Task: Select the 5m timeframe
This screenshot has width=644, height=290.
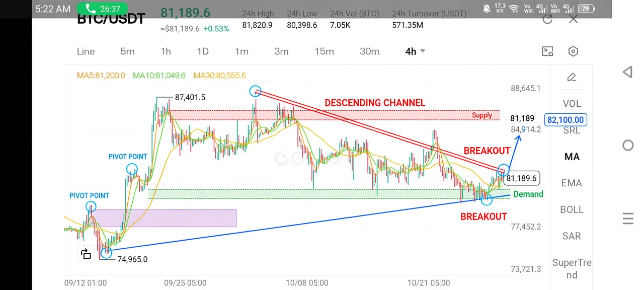Action: coord(127,51)
